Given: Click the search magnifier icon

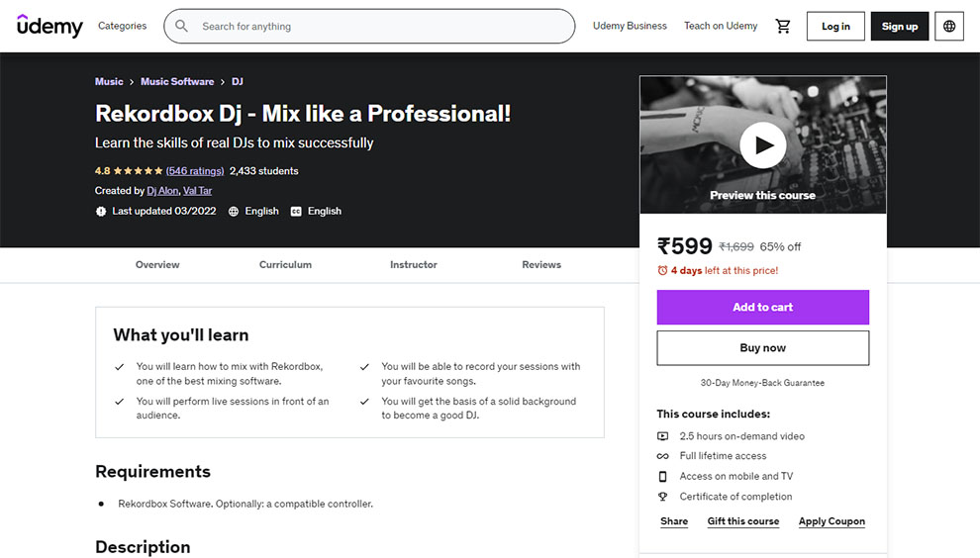Looking at the screenshot, I should (181, 26).
